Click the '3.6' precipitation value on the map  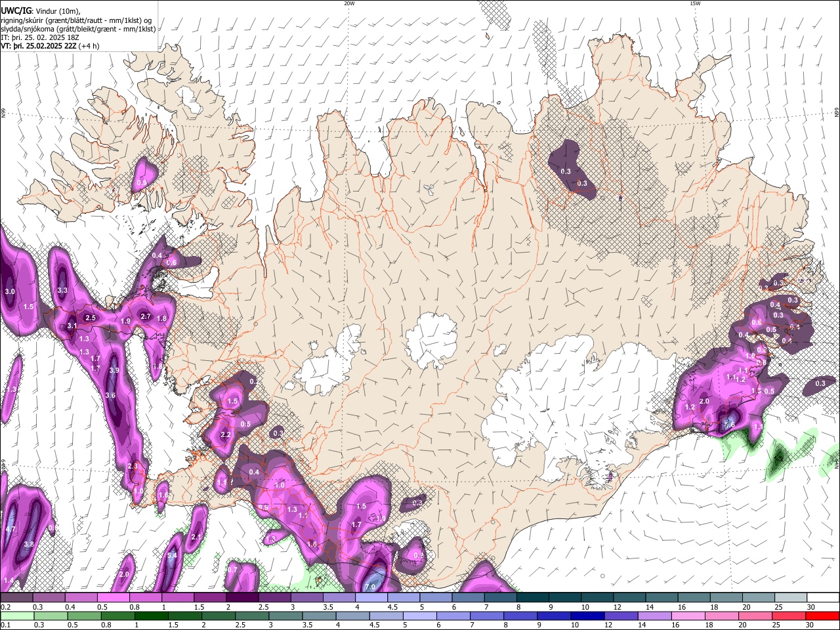110,396
